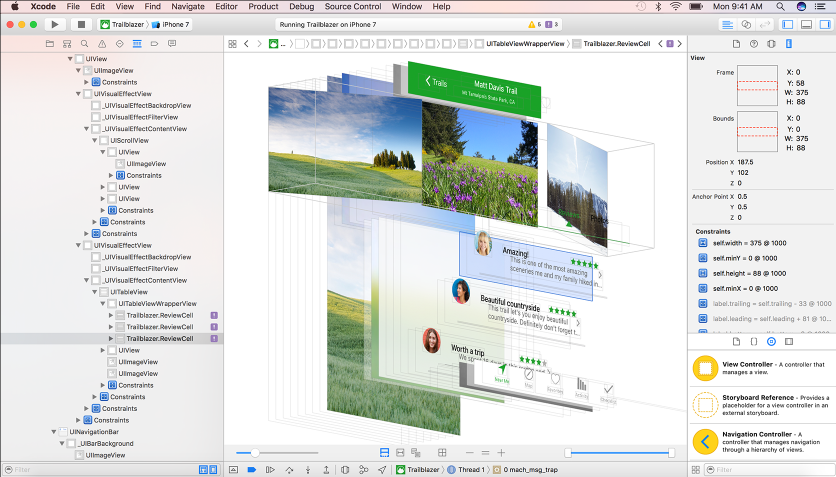Open the Source Control menu
This screenshot has height=477, width=836.
coord(352,6)
